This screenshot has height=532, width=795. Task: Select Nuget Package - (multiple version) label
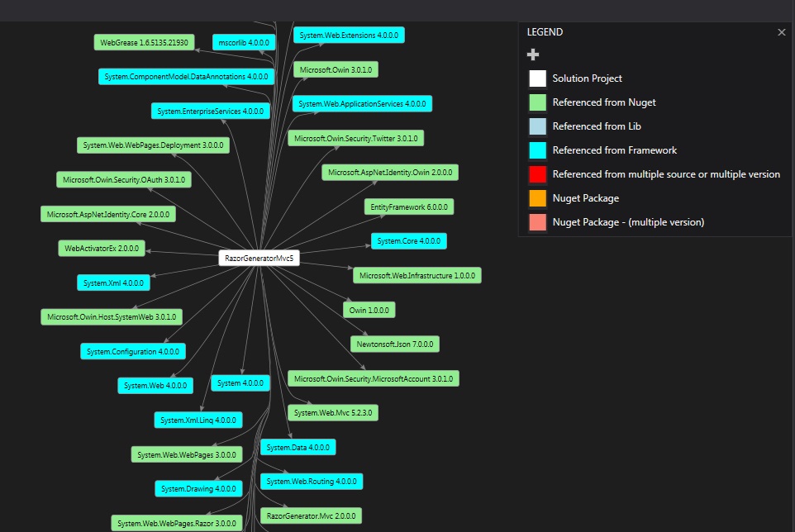(628, 222)
